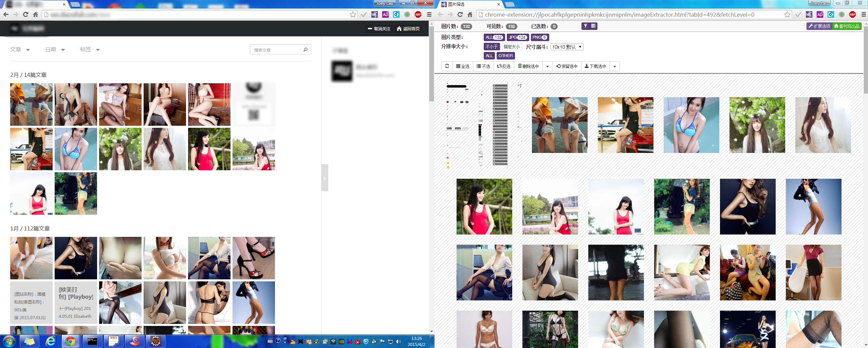This screenshot has width=868, height=348.
Task: Reload the 图片筛选 page in right browser
Action: [460, 15]
